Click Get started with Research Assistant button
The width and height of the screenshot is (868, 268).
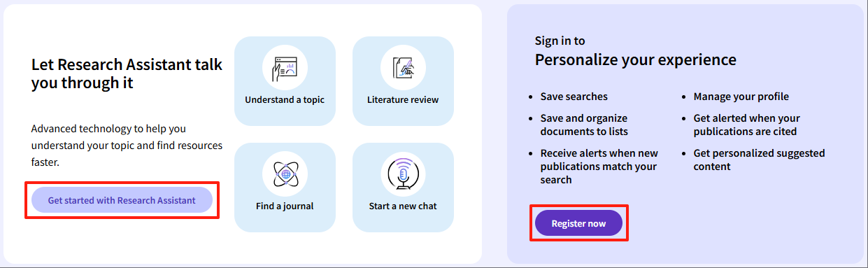pos(122,200)
